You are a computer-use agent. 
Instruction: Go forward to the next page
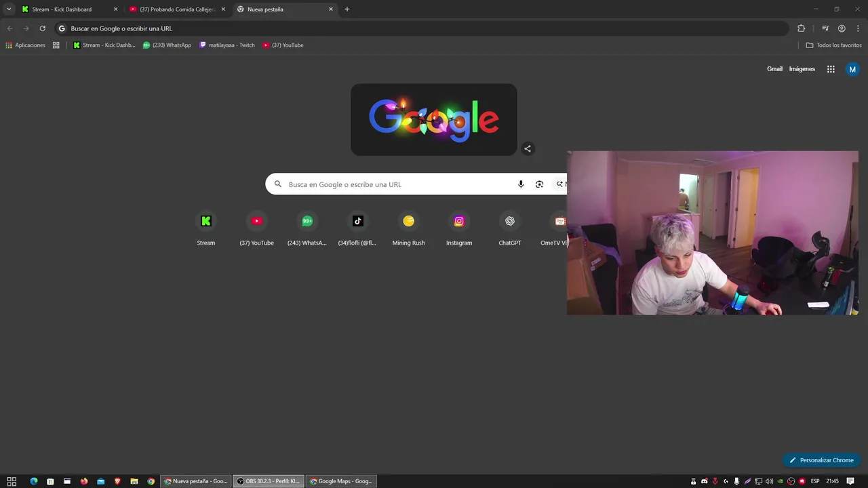pyautogui.click(x=26, y=28)
